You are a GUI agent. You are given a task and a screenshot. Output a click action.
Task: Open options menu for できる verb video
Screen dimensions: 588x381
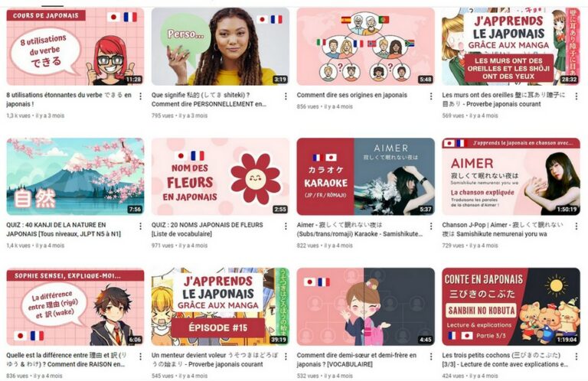coord(140,96)
